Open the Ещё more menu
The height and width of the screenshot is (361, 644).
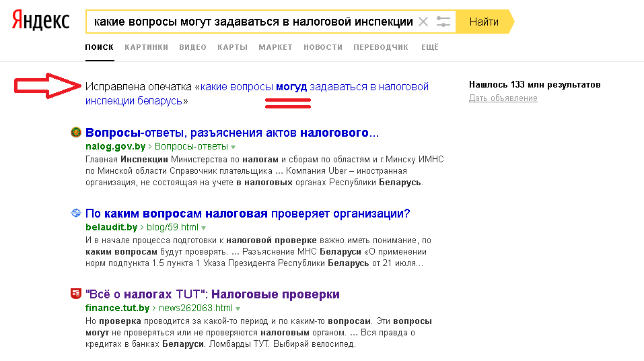pos(429,47)
